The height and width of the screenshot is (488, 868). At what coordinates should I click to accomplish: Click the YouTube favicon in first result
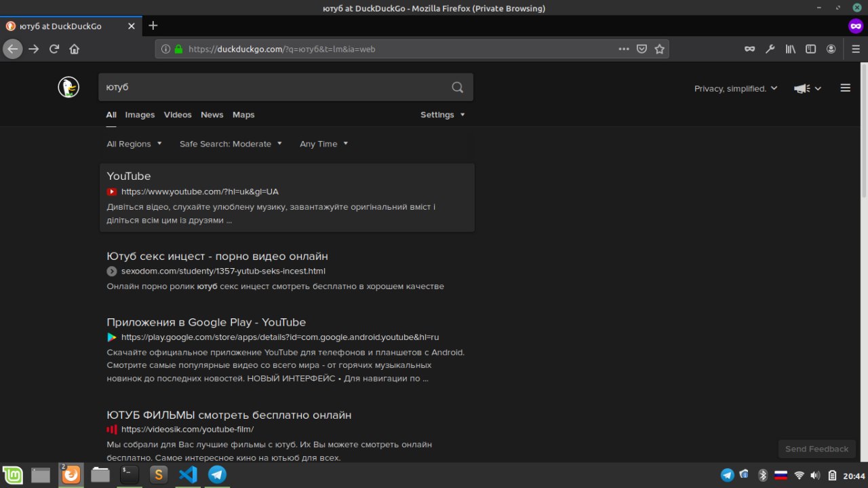pos(112,192)
